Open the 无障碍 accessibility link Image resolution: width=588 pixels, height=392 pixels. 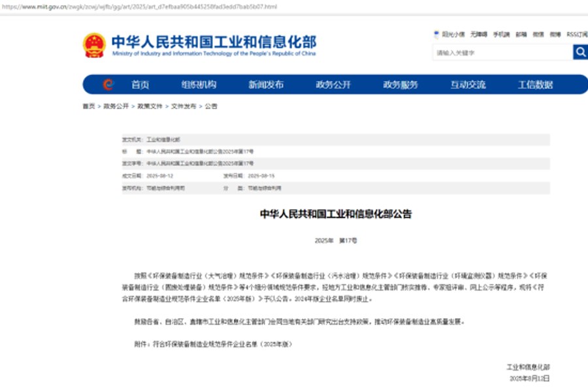coord(479,35)
